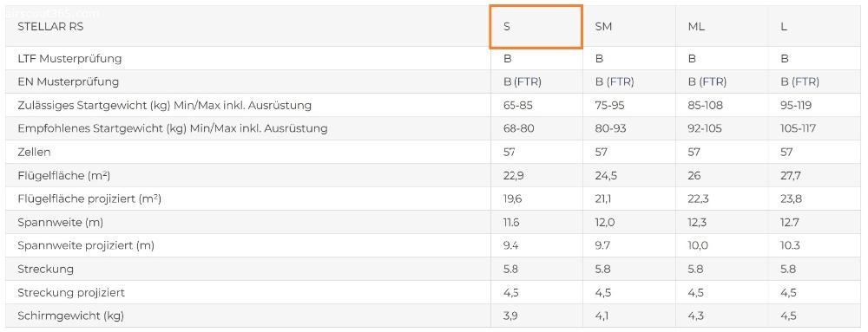Click the Spannweite (m) row label
868x332 pixels.
pos(61,223)
